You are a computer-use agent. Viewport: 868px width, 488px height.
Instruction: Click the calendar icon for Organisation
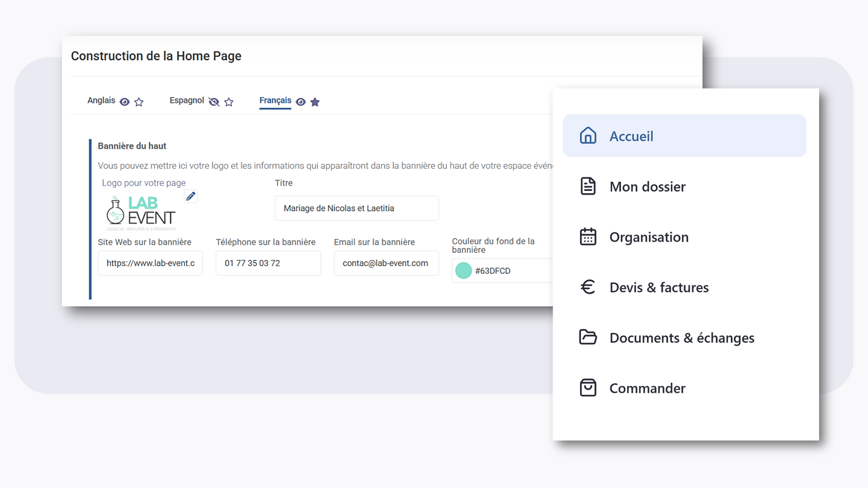point(588,237)
